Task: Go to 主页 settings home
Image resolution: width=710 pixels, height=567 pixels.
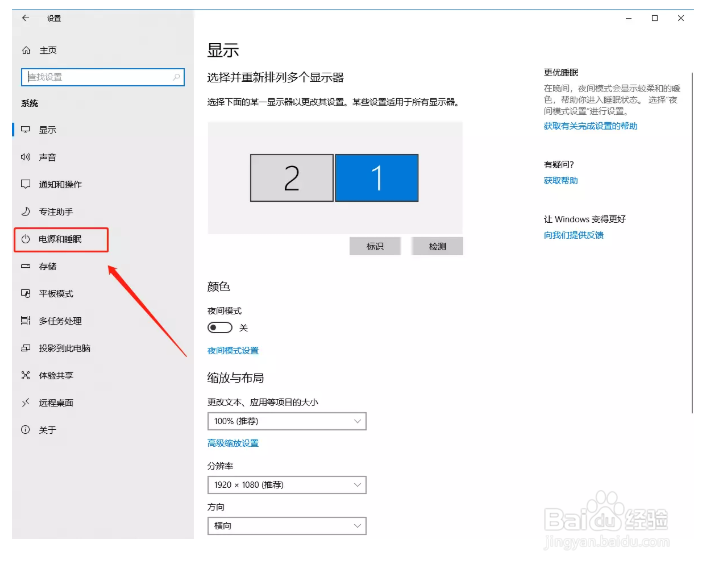Action: (48, 50)
